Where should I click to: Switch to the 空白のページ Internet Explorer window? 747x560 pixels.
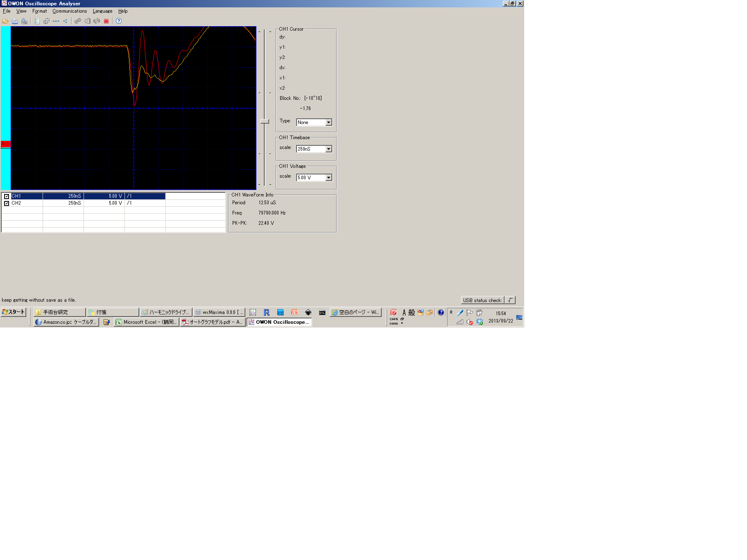[355, 312]
